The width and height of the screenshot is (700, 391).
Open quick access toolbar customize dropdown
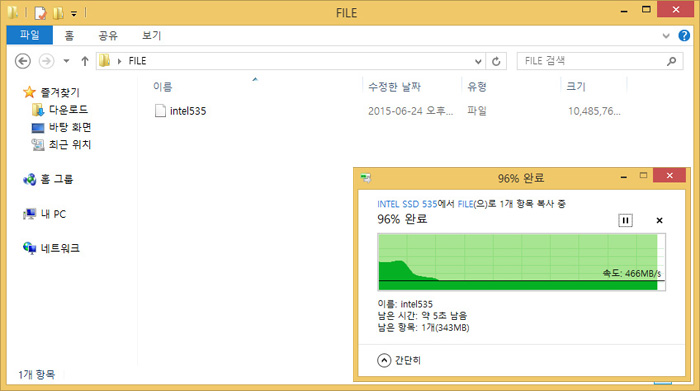74,14
